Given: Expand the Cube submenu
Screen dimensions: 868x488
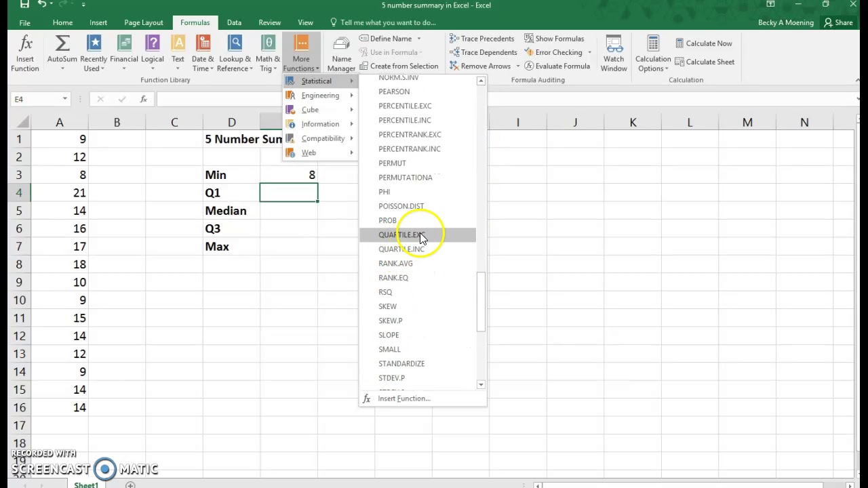Looking at the screenshot, I should 321,110.
